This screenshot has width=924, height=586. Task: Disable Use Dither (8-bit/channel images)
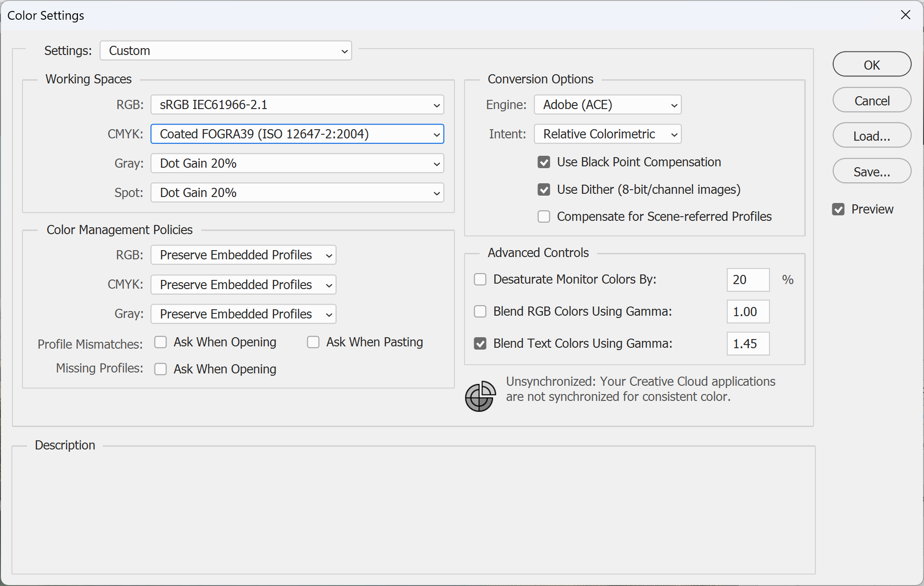click(544, 190)
